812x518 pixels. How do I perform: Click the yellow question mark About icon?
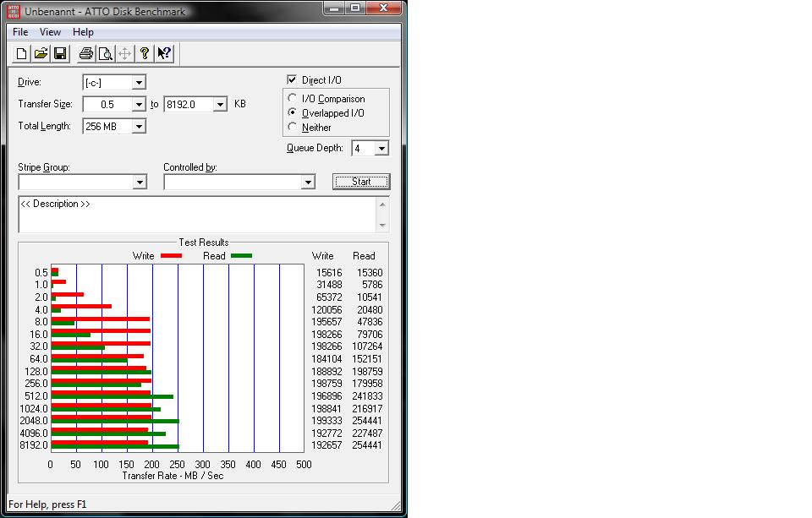click(145, 54)
